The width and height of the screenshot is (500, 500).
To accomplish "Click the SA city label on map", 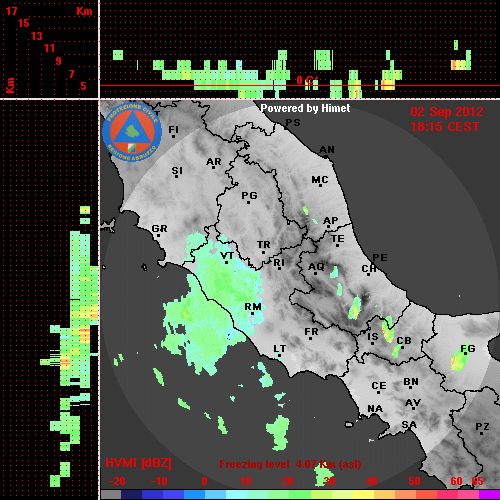I will [409, 425].
